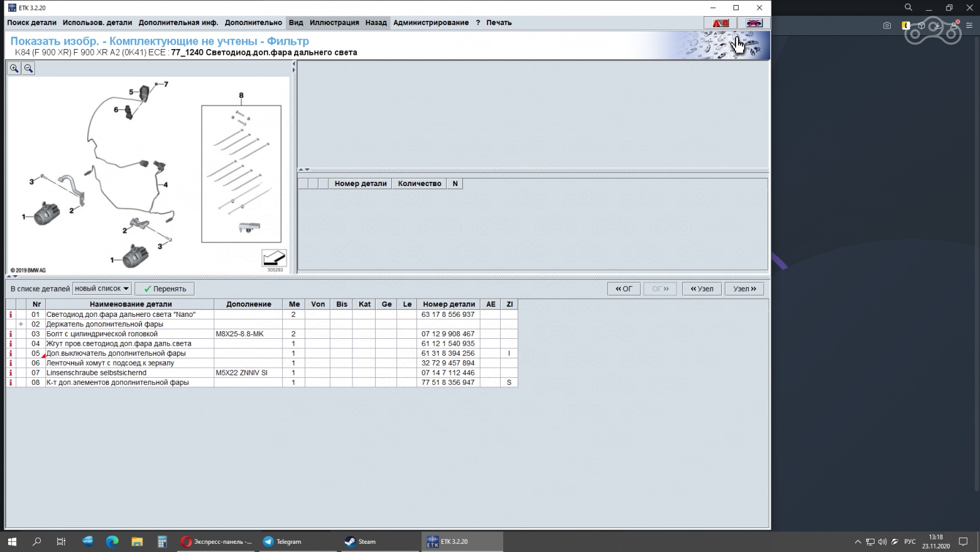
Task: Click the zoom in magnifier icon
Action: tap(14, 69)
